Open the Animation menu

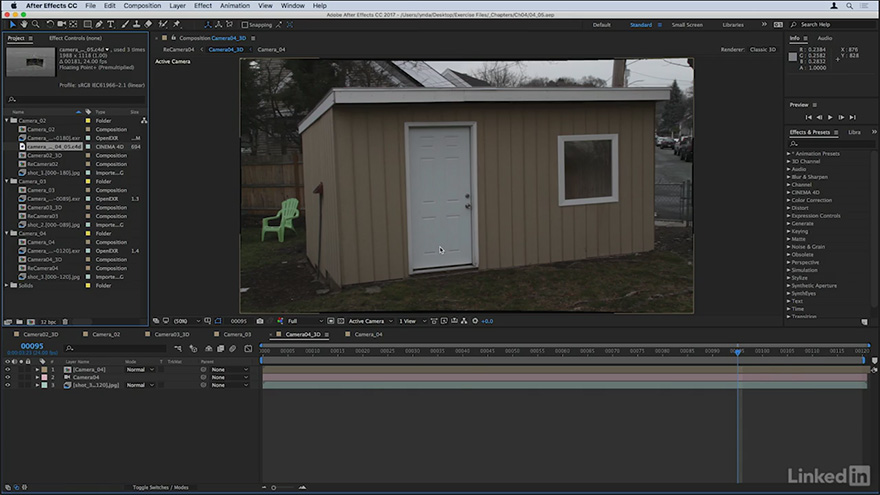click(x=235, y=6)
